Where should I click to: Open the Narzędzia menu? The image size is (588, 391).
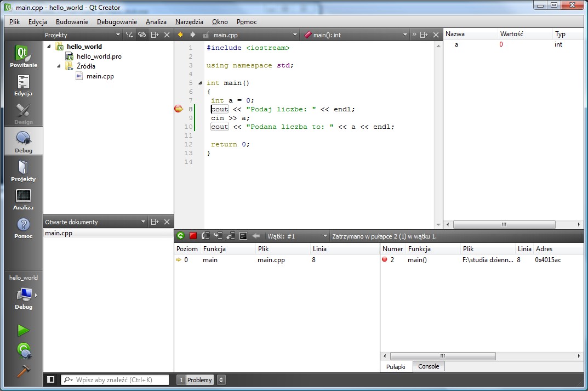(x=189, y=22)
